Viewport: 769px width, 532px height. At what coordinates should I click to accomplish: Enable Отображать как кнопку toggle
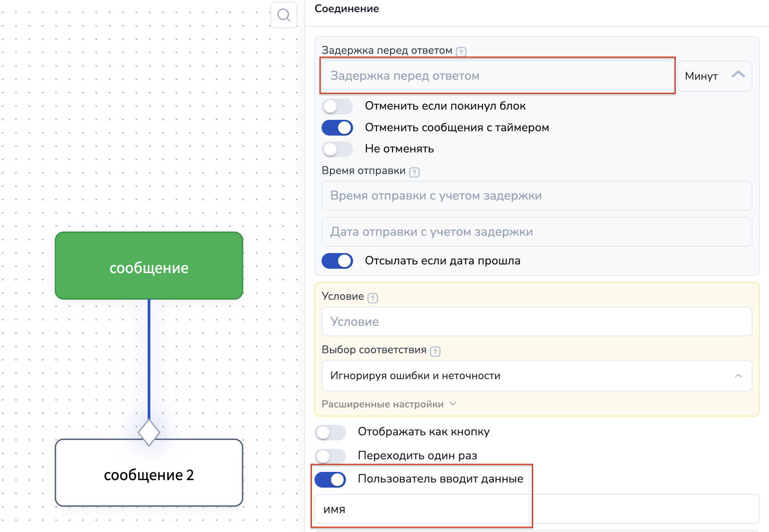tap(330, 432)
